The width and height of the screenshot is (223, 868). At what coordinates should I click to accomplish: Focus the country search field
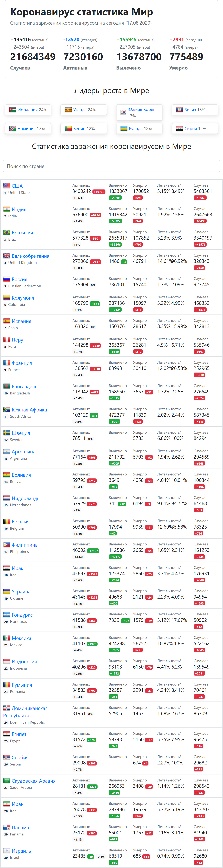111,166
